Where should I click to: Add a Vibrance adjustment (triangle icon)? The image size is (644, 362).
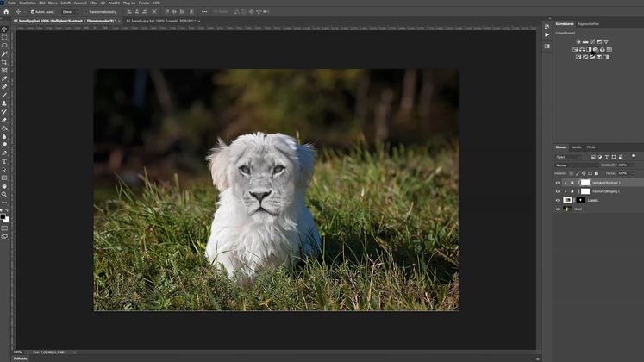[x=606, y=41]
